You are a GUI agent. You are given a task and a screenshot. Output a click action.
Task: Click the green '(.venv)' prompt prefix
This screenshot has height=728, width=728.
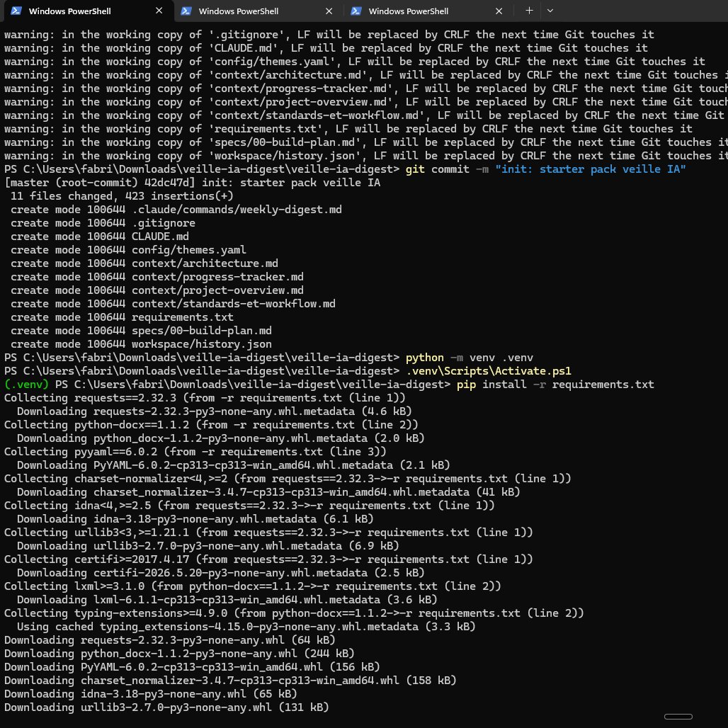coord(26,385)
